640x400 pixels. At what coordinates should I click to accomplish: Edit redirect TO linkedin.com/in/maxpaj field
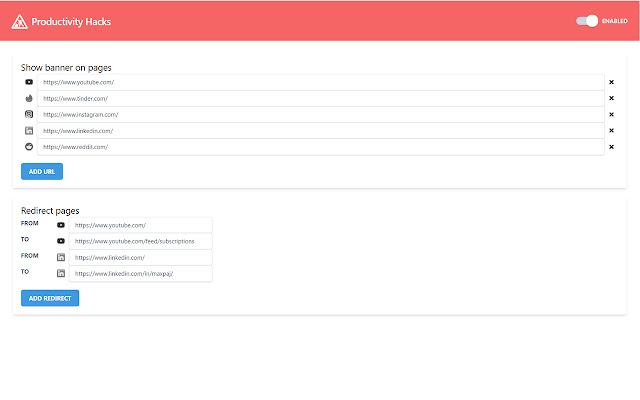pyautogui.click(x=140, y=273)
